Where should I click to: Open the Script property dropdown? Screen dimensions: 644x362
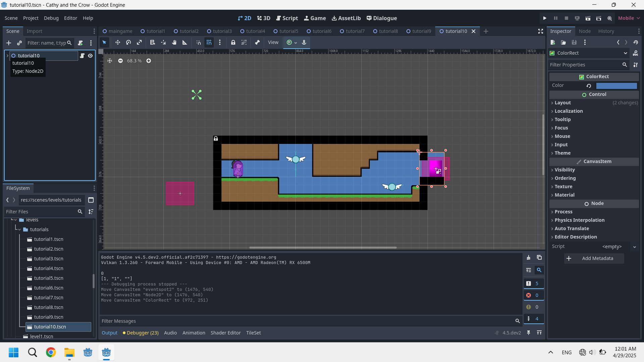(634, 247)
